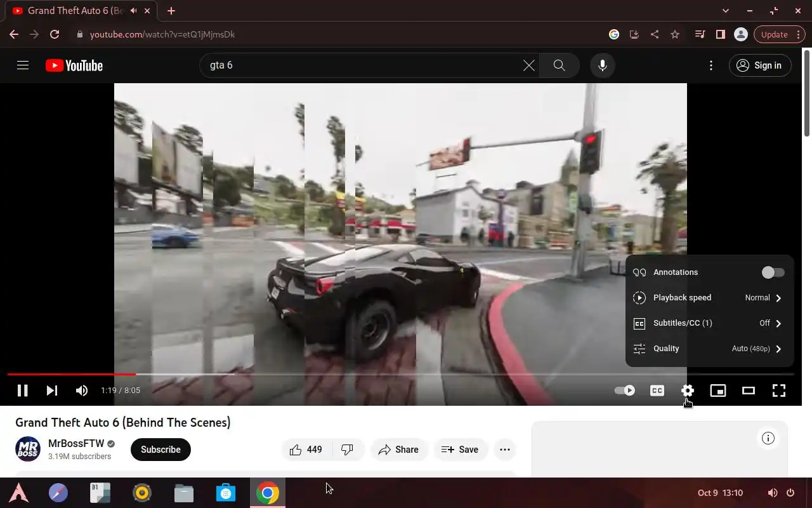Screen dimensions: 812x508
Task: Save the video to playlist
Action: click(x=460, y=450)
